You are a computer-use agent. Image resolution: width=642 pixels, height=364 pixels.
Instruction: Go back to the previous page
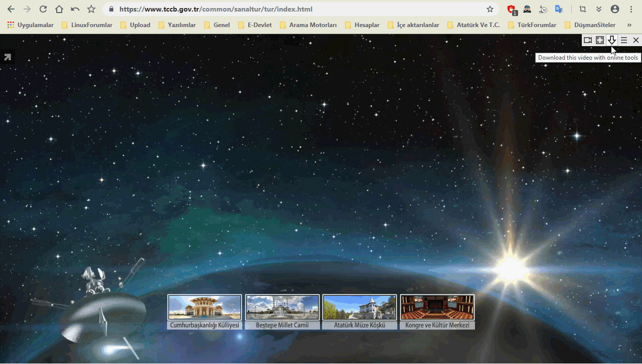pyautogui.click(x=11, y=9)
